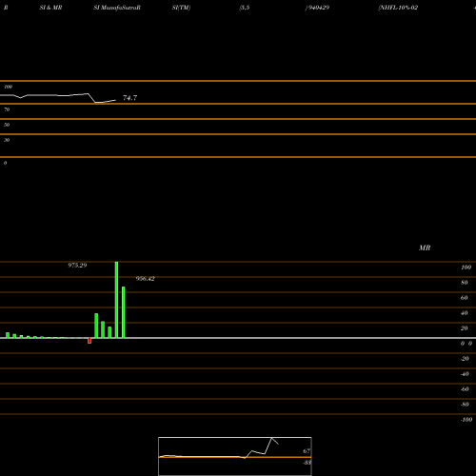The width and height of the screenshot is (476, 476).
Task: Click the MR axis label -100
Action: 466,420
